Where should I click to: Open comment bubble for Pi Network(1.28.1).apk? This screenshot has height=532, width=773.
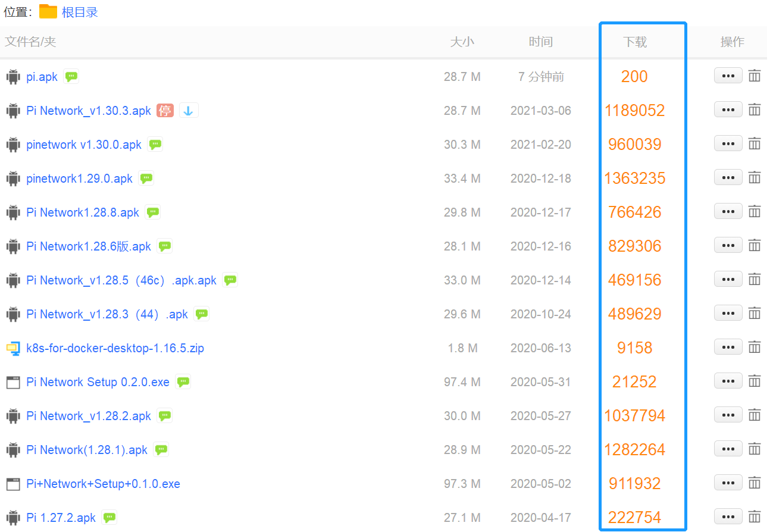[x=161, y=449]
